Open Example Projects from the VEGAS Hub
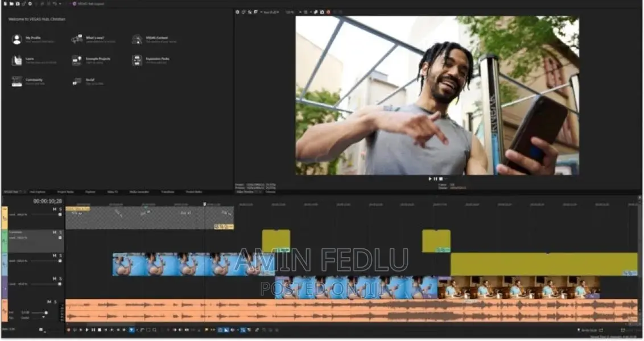Image resolution: width=644 pixels, height=341 pixels. click(97, 59)
